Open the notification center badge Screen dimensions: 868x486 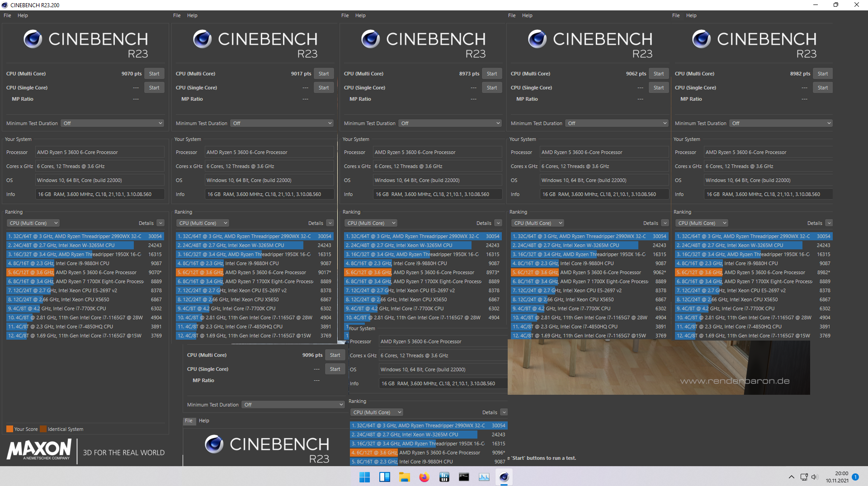pos(855,477)
